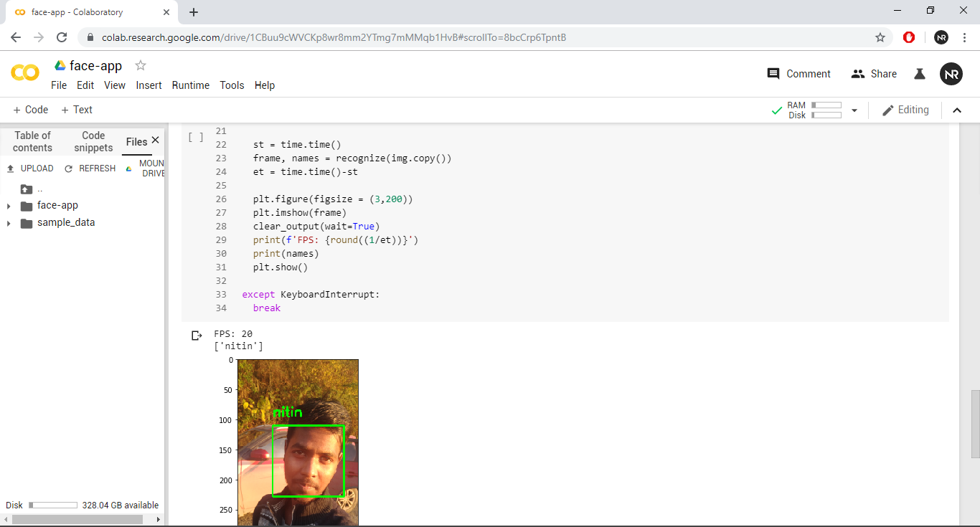Add a new Code cell
980x527 pixels.
pos(31,110)
